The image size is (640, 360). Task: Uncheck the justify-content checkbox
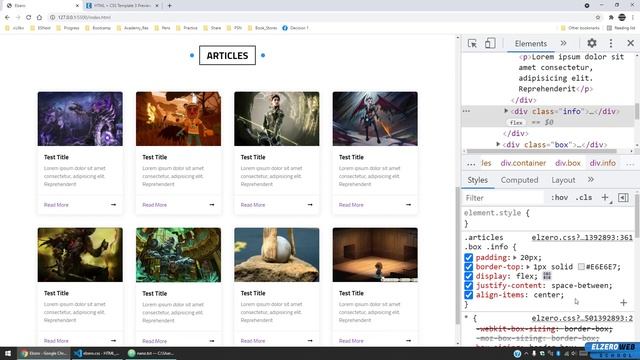click(x=468, y=286)
